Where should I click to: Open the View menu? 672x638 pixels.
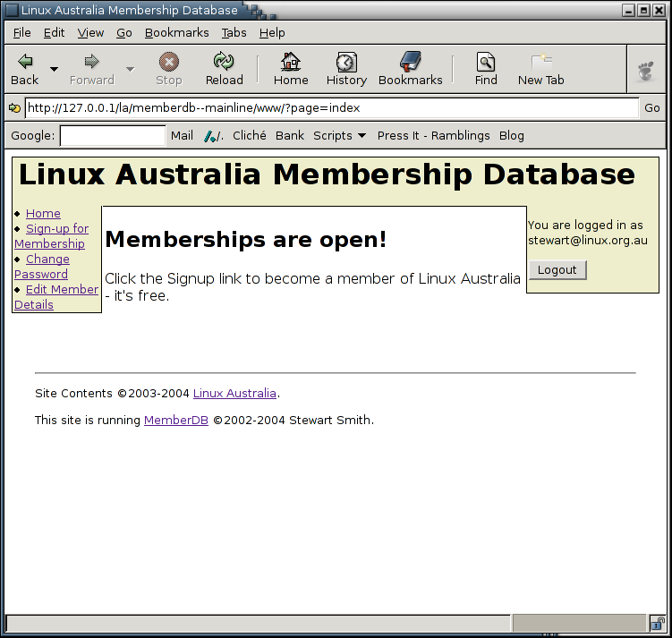tap(90, 32)
